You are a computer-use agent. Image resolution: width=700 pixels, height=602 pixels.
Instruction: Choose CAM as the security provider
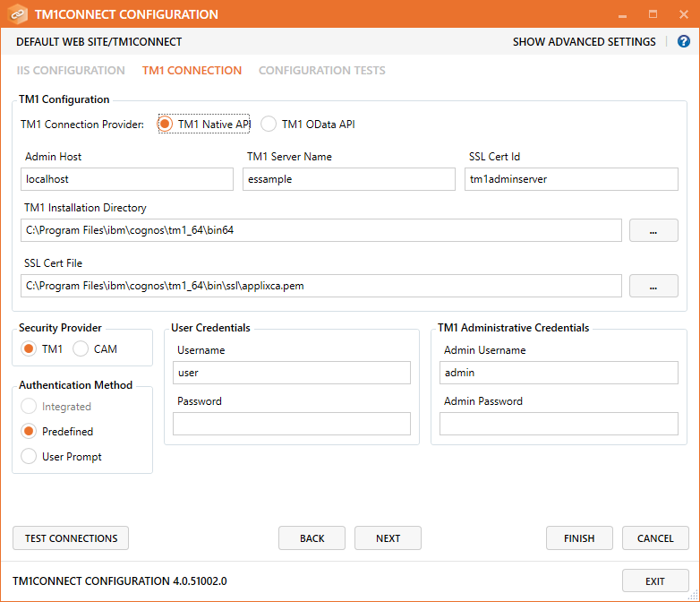click(81, 348)
